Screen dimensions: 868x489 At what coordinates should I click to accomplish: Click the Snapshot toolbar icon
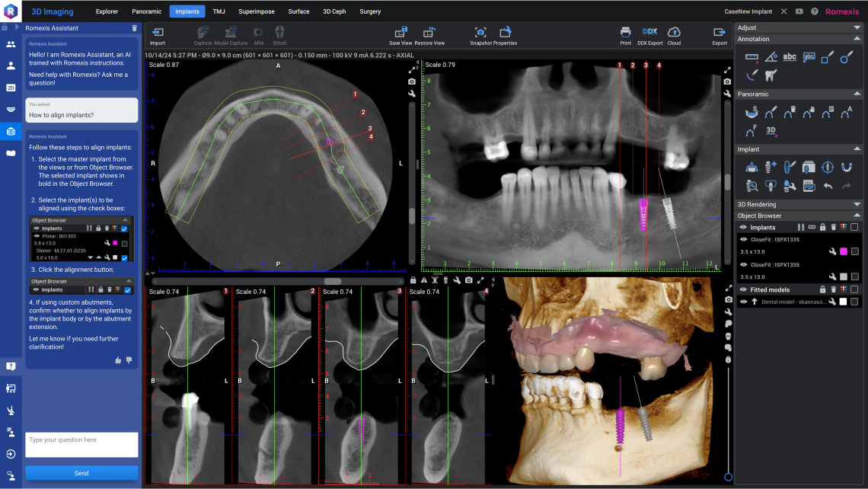pos(480,32)
